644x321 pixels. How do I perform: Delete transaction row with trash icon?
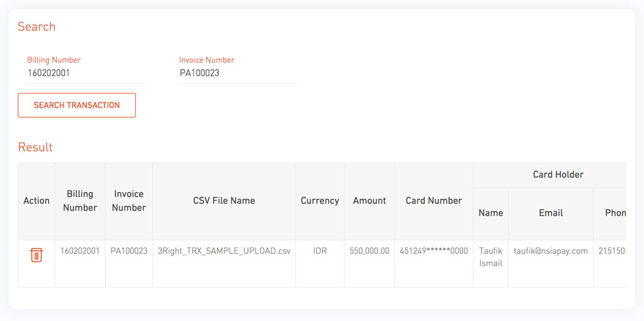[x=37, y=255]
